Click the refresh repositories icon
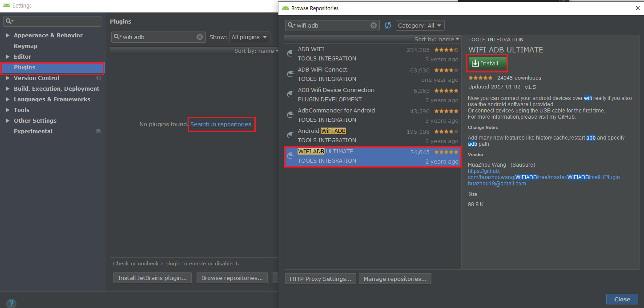644x308 pixels. coord(388,25)
